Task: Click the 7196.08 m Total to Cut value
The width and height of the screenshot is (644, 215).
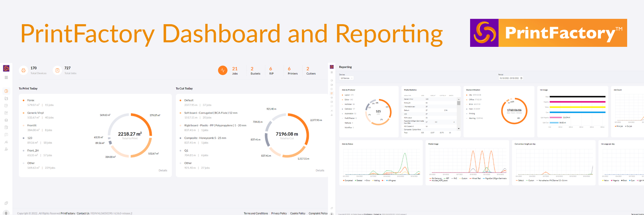Action: pos(287,134)
